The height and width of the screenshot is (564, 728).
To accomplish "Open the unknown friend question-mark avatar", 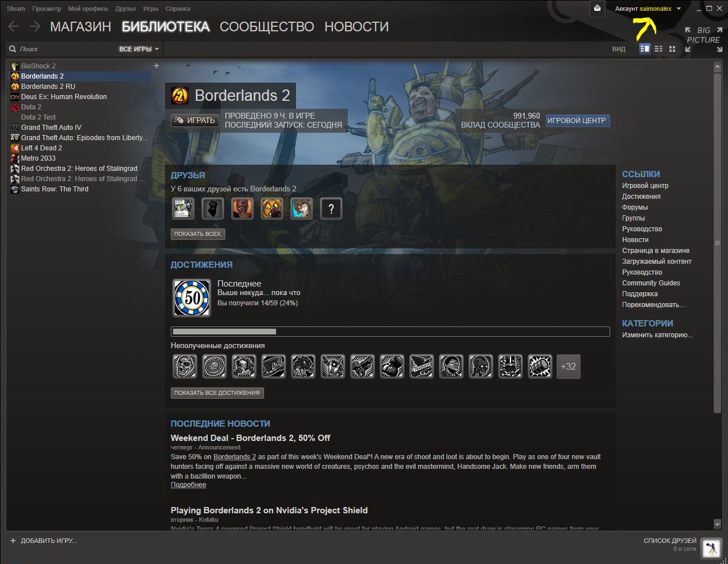I will click(331, 209).
